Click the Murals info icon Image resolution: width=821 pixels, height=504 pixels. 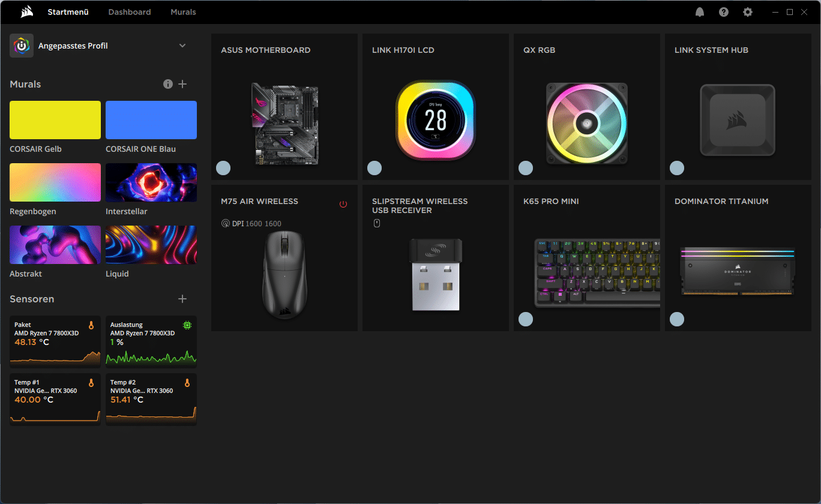168,84
